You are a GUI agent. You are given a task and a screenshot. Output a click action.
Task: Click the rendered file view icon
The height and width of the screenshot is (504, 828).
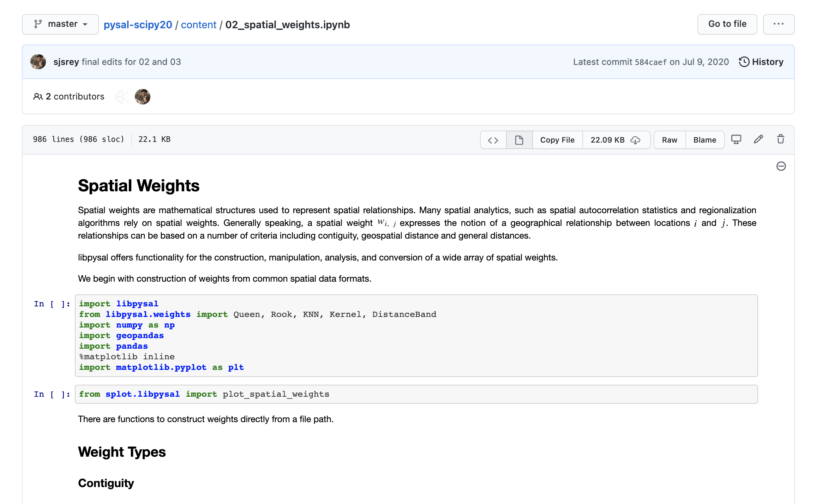tap(519, 140)
